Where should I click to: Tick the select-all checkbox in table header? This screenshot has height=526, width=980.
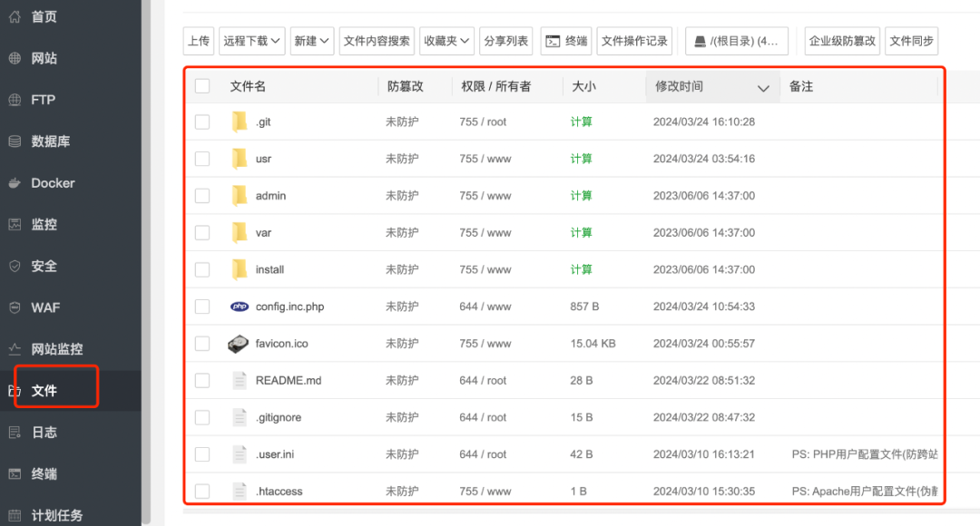pyautogui.click(x=202, y=86)
